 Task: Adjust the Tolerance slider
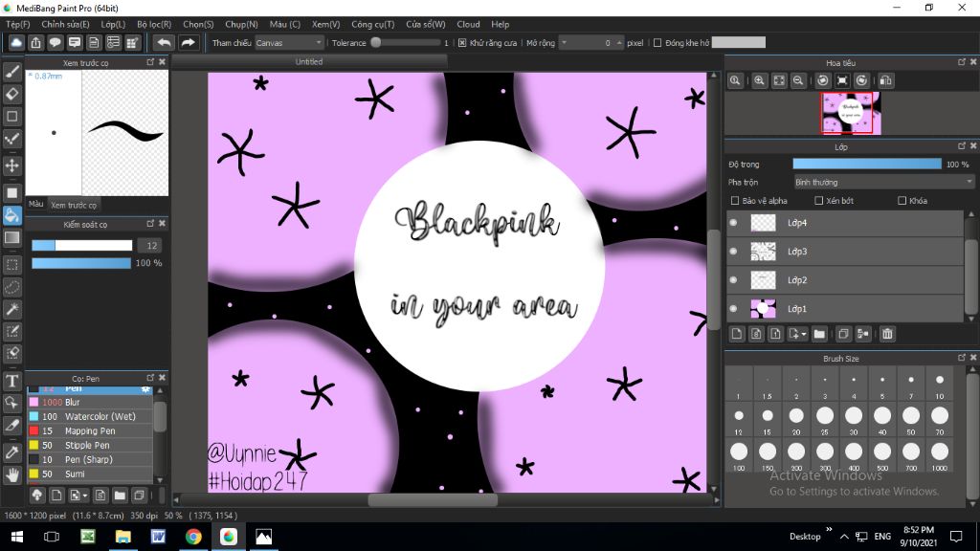point(406,42)
